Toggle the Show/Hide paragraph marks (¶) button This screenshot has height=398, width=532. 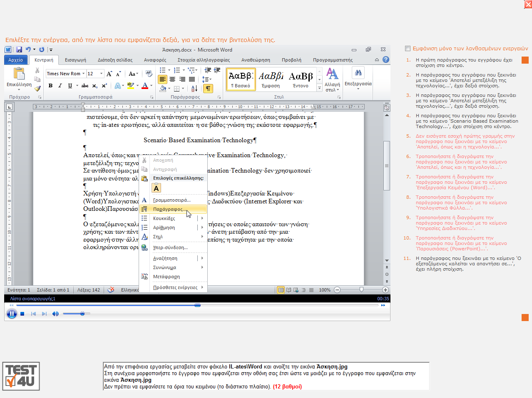208,89
